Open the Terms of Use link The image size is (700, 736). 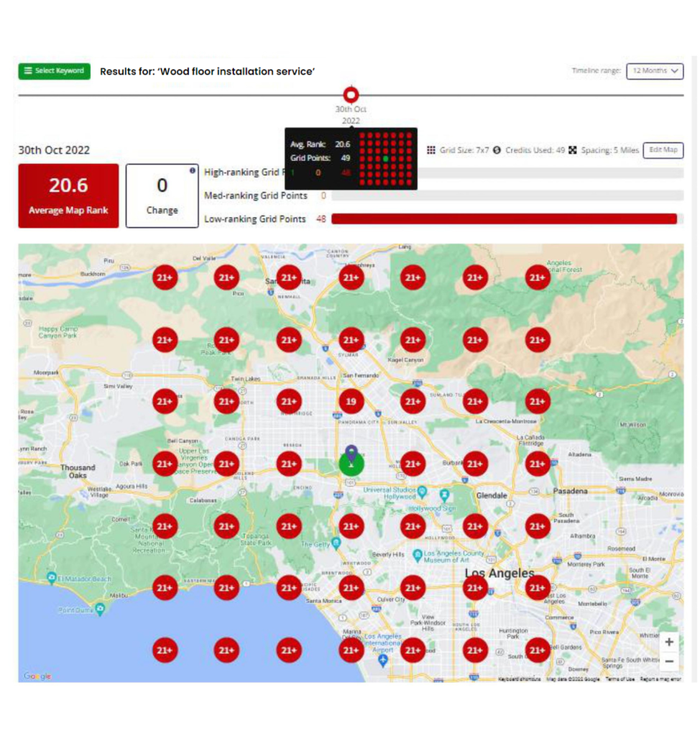coord(619,678)
